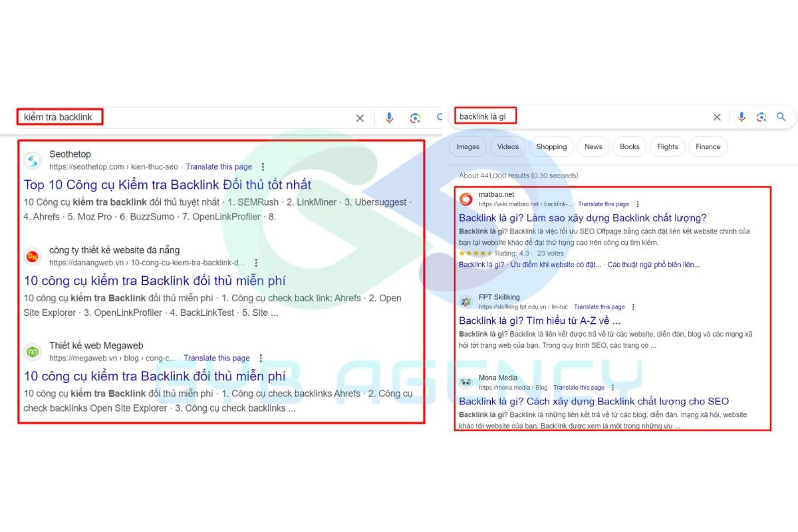Clear the 'kiểm tra backlink' search with X

click(x=360, y=118)
